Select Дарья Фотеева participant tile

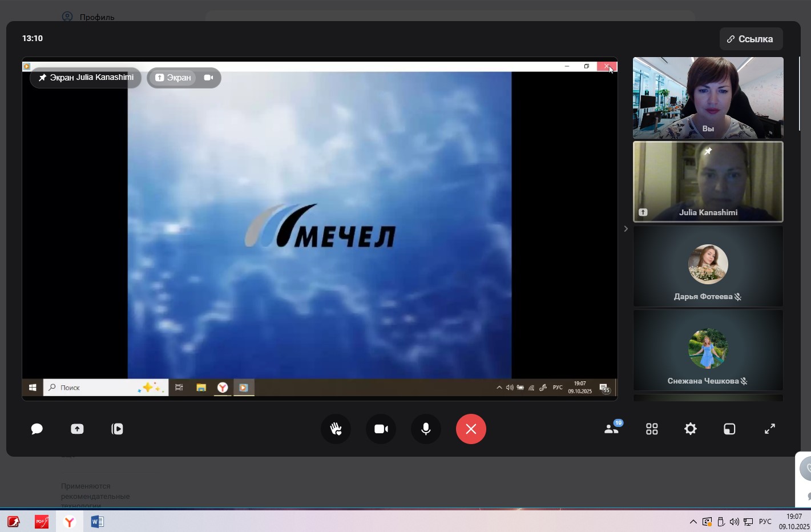(708, 267)
